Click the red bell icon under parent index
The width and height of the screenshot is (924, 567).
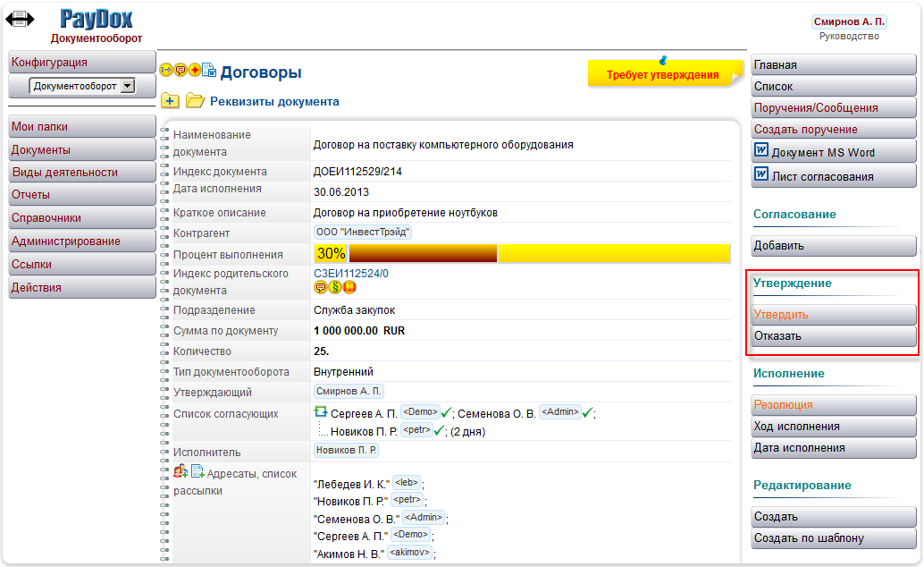(x=349, y=288)
